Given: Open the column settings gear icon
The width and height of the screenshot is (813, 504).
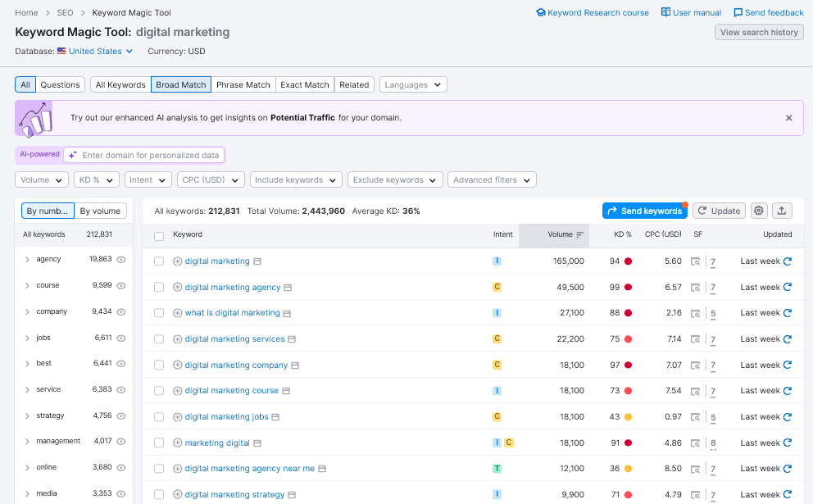Looking at the screenshot, I should click(758, 211).
